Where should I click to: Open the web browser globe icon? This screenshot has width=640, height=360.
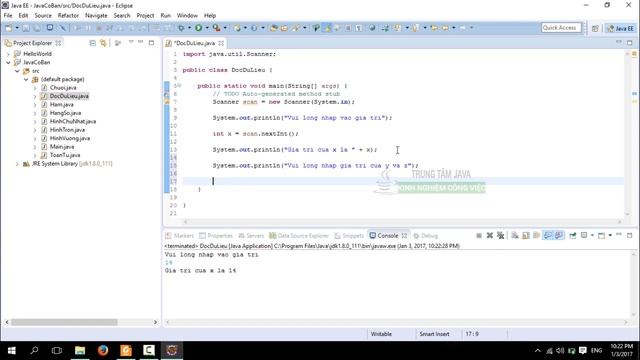(372, 28)
